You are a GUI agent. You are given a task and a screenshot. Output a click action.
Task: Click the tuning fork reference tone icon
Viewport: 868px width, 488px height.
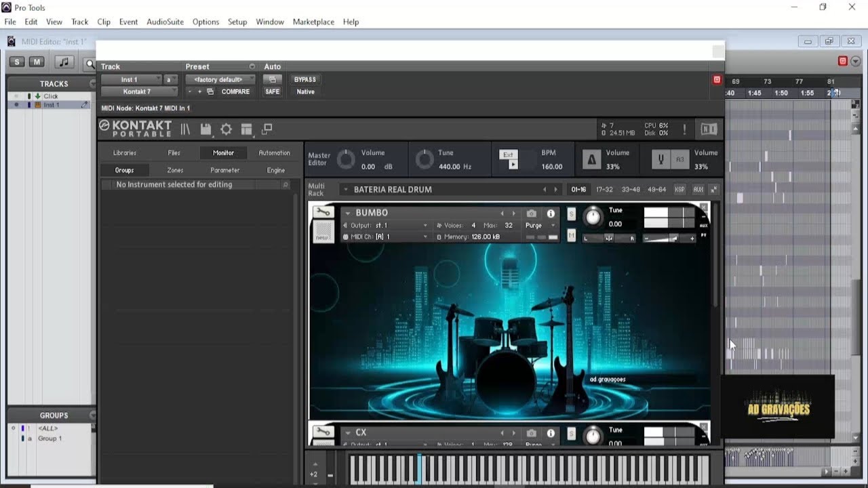coord(660,160)
